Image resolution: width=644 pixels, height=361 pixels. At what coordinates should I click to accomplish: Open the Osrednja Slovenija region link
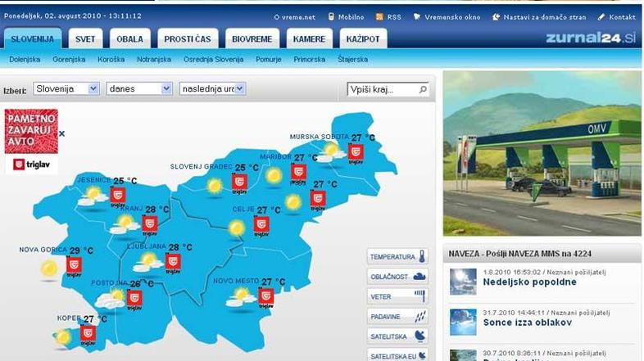click(x=214, y=60)
